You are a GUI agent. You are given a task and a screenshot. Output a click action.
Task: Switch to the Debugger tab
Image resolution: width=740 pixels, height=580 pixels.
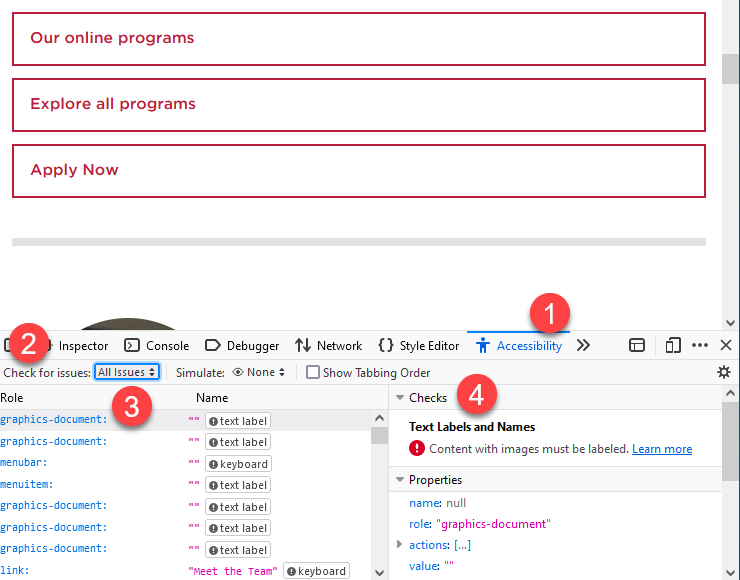click(242, 346)
